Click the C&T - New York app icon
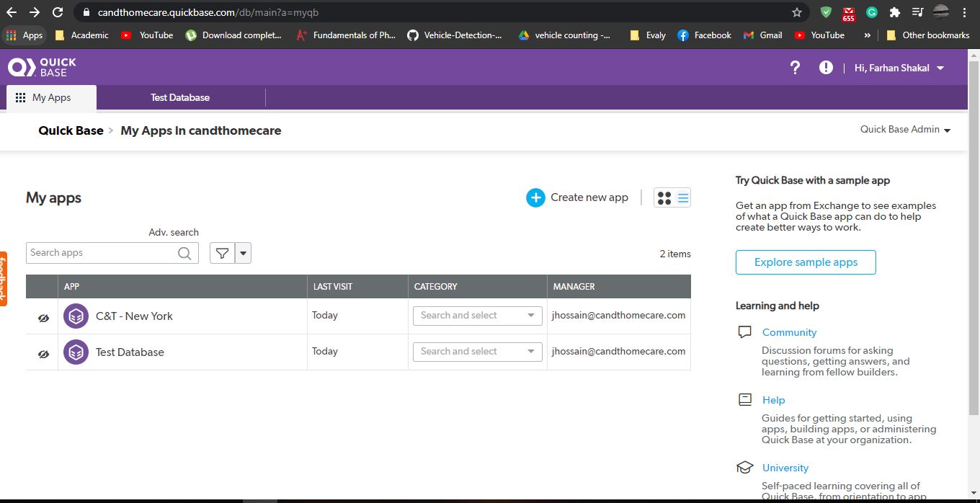 (x=76, y=316)
